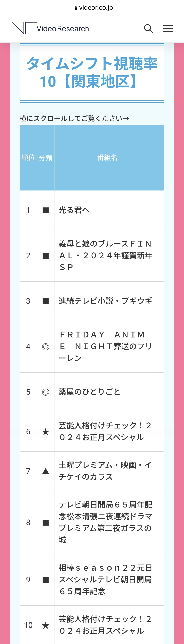Screen dimensions: 184x644
Task: Click the triangle icon for イチケイのカラス
Action: pos(45,471)
